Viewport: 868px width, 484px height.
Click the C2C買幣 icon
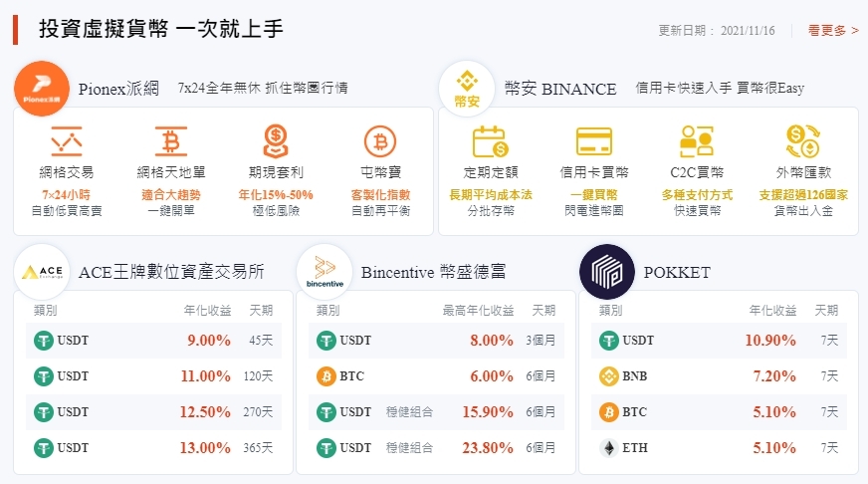[x=697, y=140]
